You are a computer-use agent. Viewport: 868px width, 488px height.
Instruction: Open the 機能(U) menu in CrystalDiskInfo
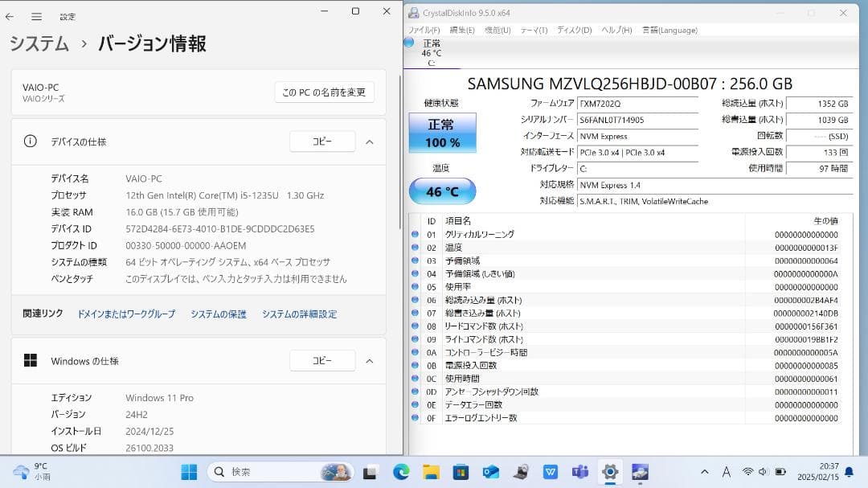pos(498,30)
